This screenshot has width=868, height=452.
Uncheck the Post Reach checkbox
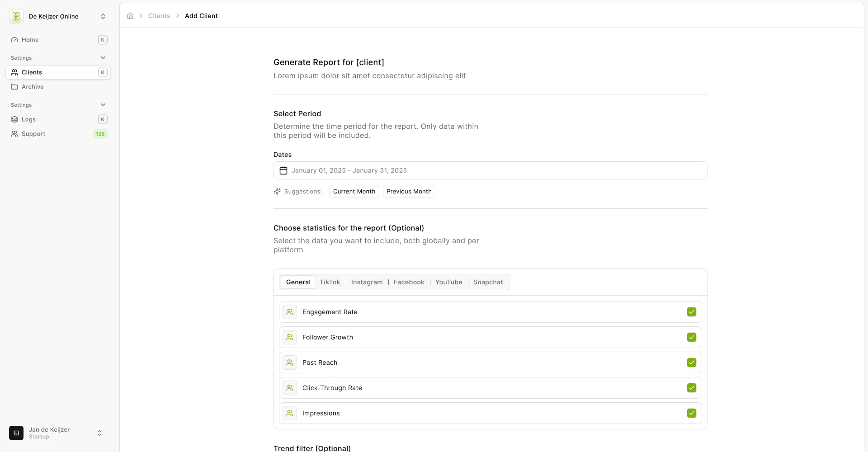click(692, 363)
